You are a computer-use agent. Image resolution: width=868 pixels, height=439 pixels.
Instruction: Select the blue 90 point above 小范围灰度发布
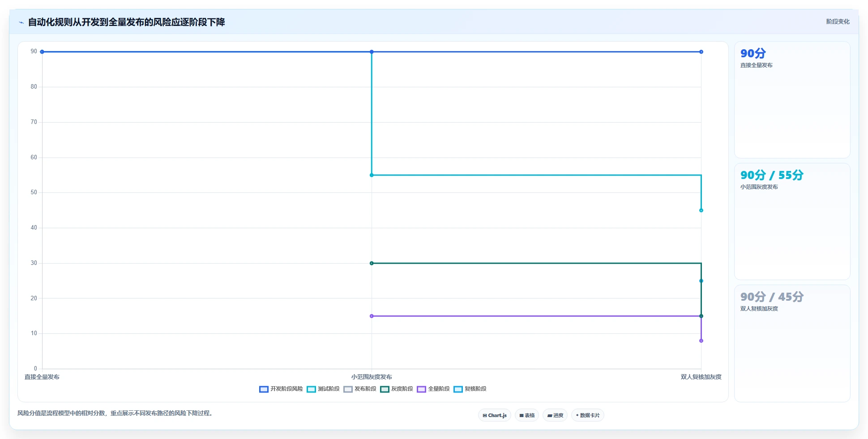click(372, 52)
